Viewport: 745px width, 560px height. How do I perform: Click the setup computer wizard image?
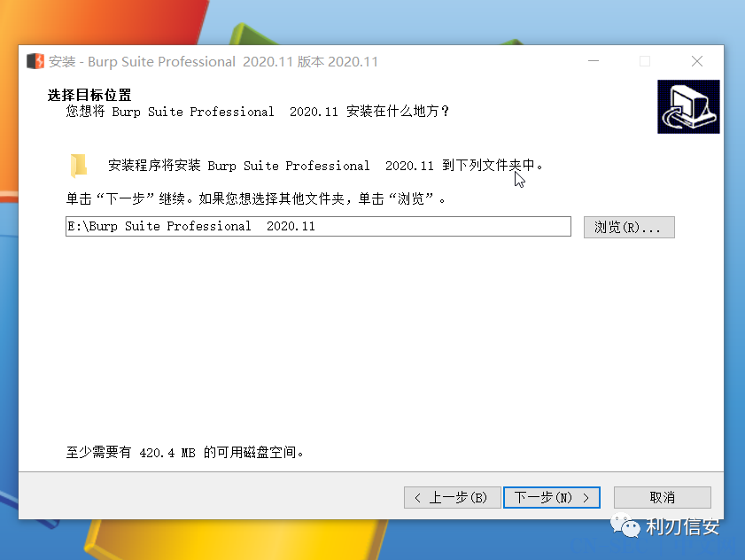click(688, 106)
